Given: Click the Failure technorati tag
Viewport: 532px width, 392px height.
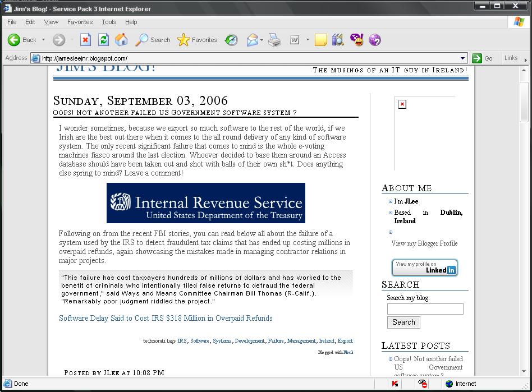Looking at the screenshot, I should [x=276, y=341].
